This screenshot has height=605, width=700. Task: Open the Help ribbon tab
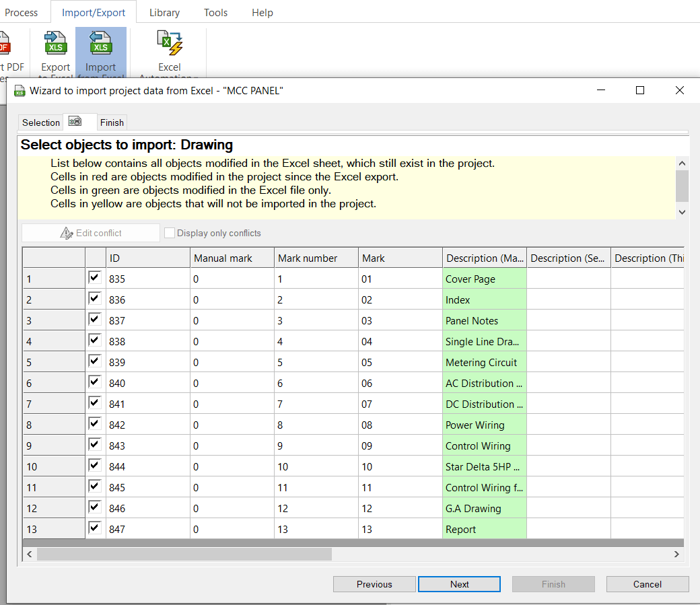pos(262,13)
